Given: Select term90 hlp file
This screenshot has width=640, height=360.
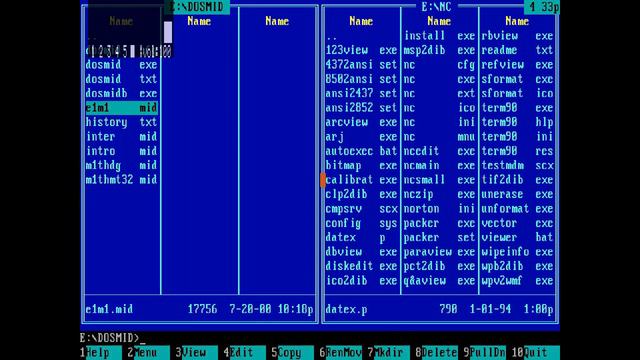Looking at the screenshot, I should 518,122.
